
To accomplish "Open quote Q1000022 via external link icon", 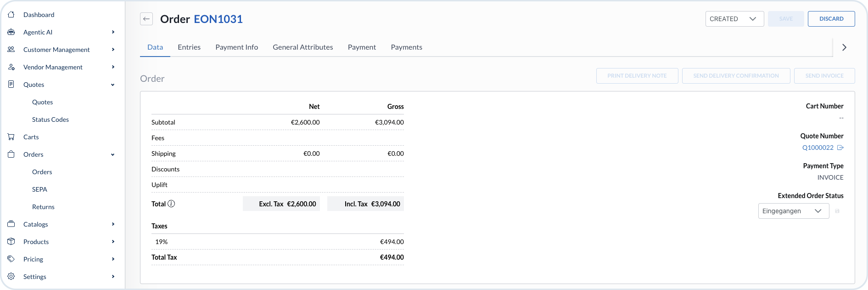I will click(x=840, y=148).
